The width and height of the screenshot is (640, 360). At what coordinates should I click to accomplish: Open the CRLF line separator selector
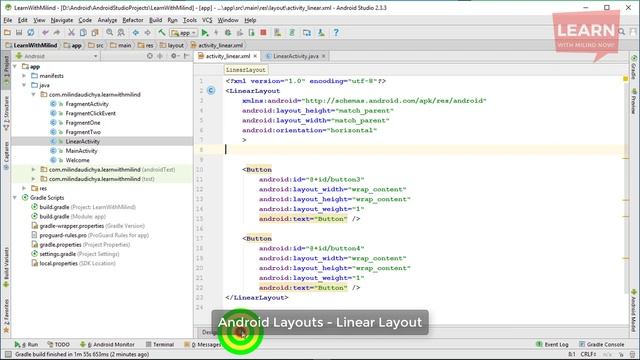tap(589, 354)
